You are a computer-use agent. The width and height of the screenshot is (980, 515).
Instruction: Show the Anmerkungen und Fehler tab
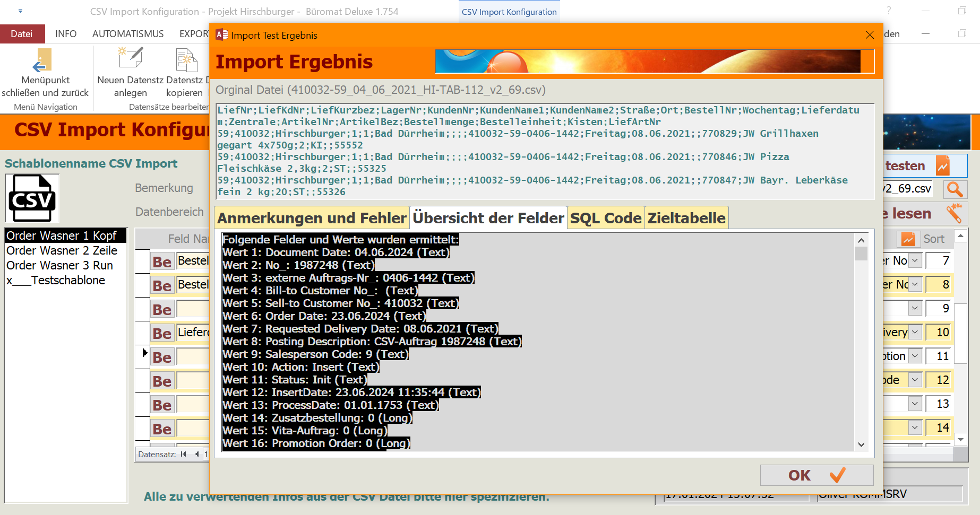click(312, 218)
